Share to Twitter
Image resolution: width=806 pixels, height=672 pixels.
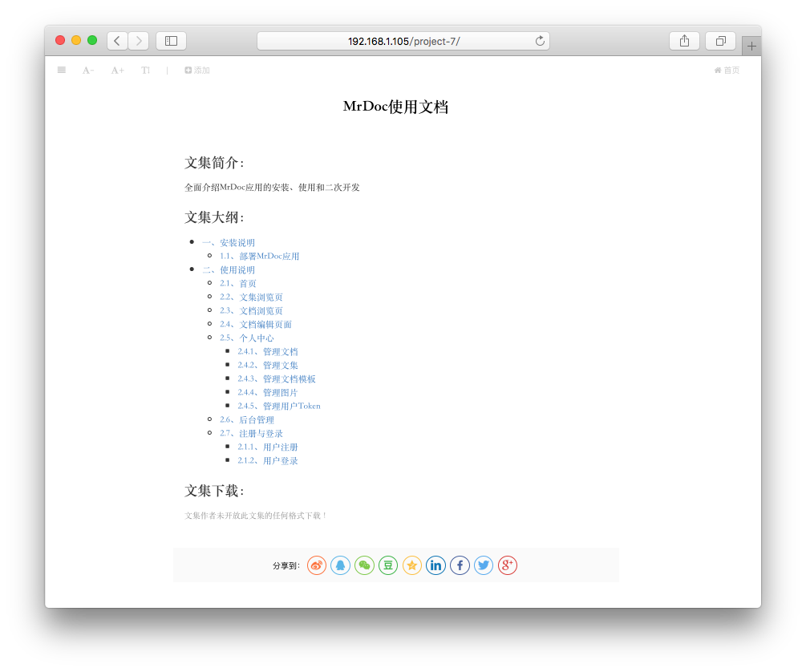coord(484,565)
